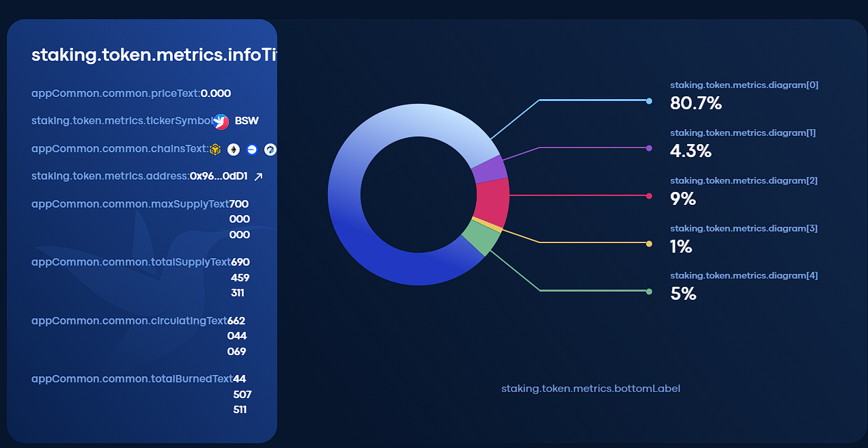Click the yellow legend dot for diagram[3]

[649, 244]
